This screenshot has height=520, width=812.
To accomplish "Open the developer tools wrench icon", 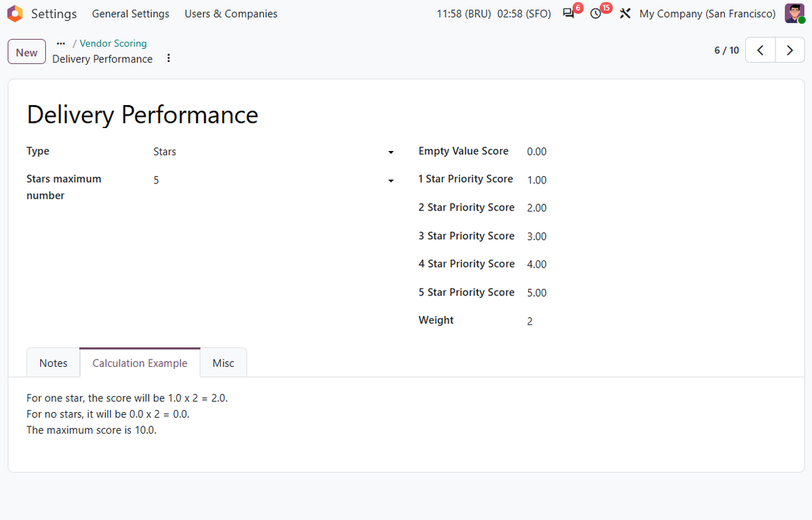I will [x=625, y=14].
